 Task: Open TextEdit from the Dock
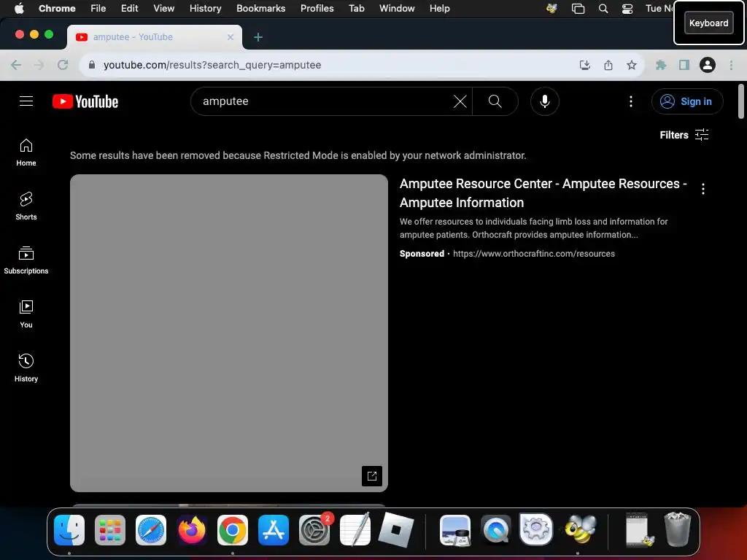pyautogui.click(x=355, y=529)
